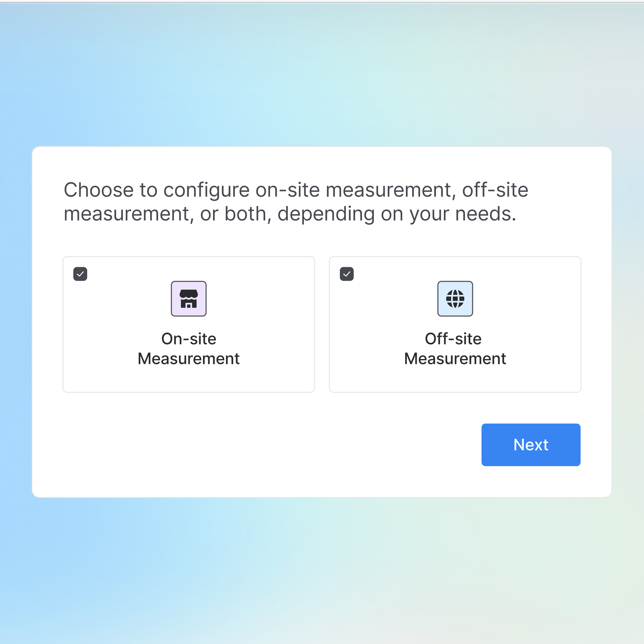The width and height of the screenshot is (644, 644).
Task: Click the word "On-site" in the left card
Action: [x=189, y=339]
